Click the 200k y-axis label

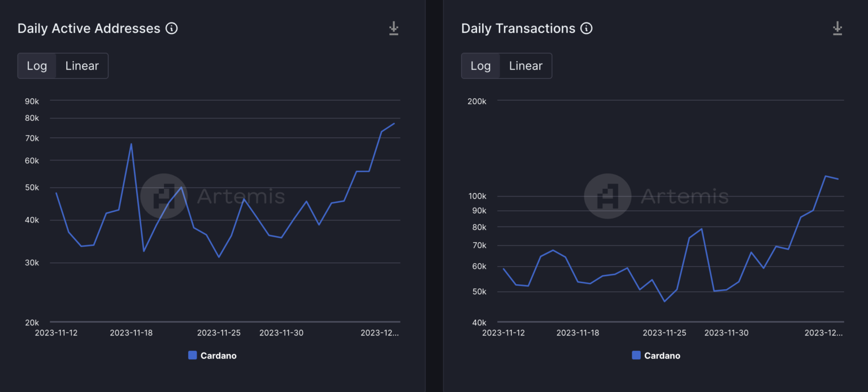click(x=477, y=101)
